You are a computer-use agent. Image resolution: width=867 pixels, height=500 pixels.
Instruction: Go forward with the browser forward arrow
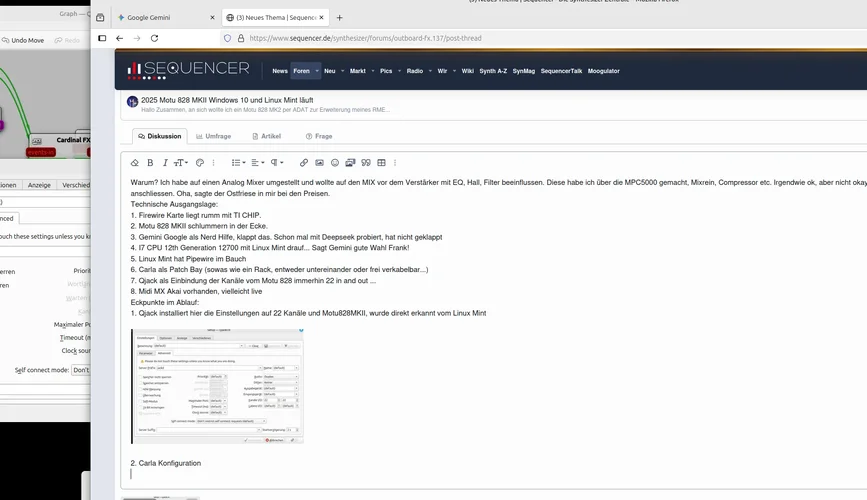[x=137, y=38]
